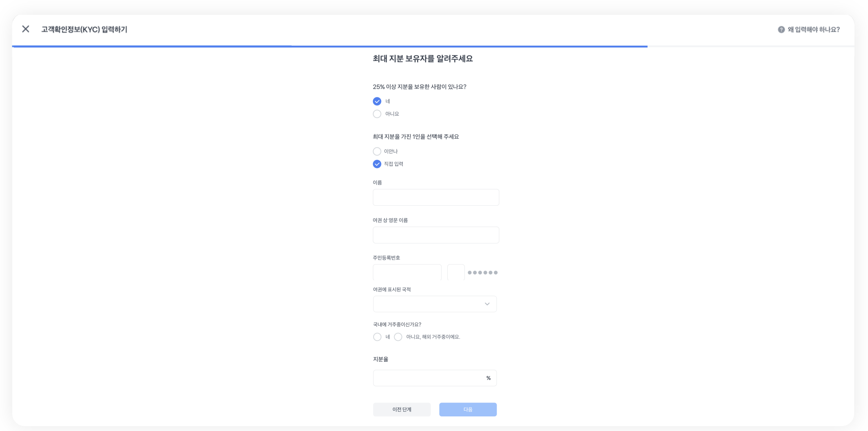Focus the first resident number field
This screenshot has height=431, width=868.
pyautogui.click(x=407, y=272)
